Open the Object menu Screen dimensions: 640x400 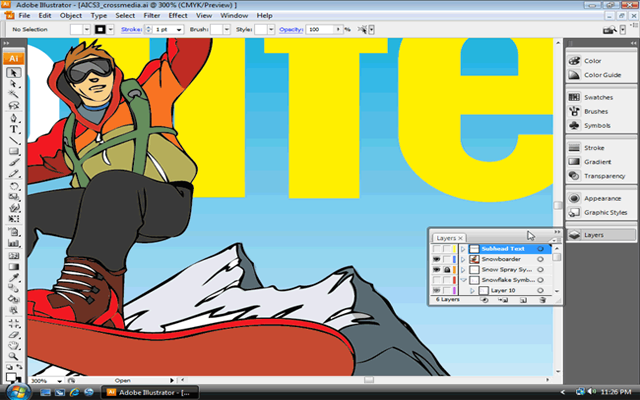71,16
